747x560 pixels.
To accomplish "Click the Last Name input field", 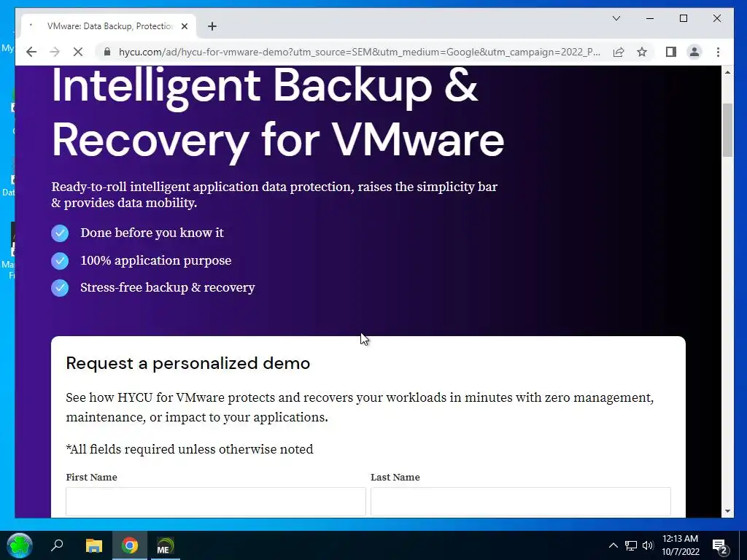I will click(x=521, y=502).
